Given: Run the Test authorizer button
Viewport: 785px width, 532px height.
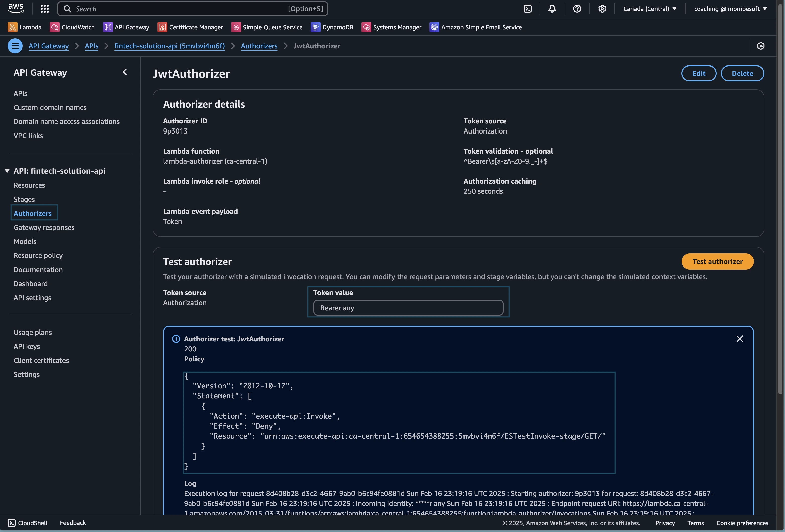Looking at the screenshot, I should click(717, 261).
